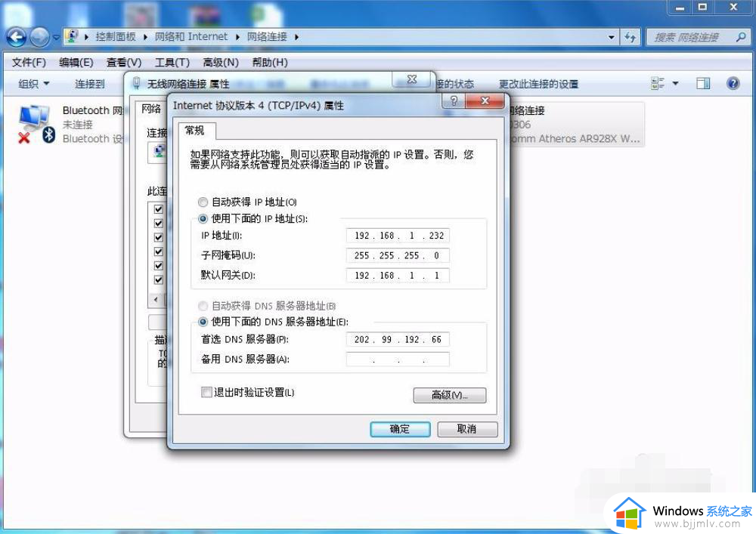Click the magnifier search icon

pos(742,37)
